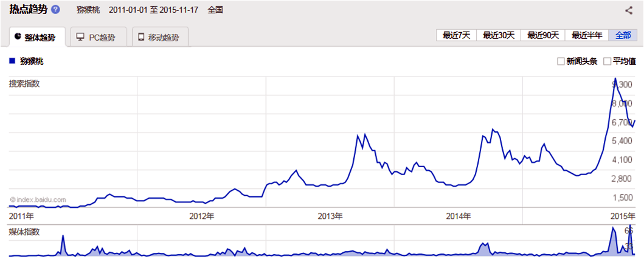Click the index.baidu.com watermark link

click(x=38, y=199)
